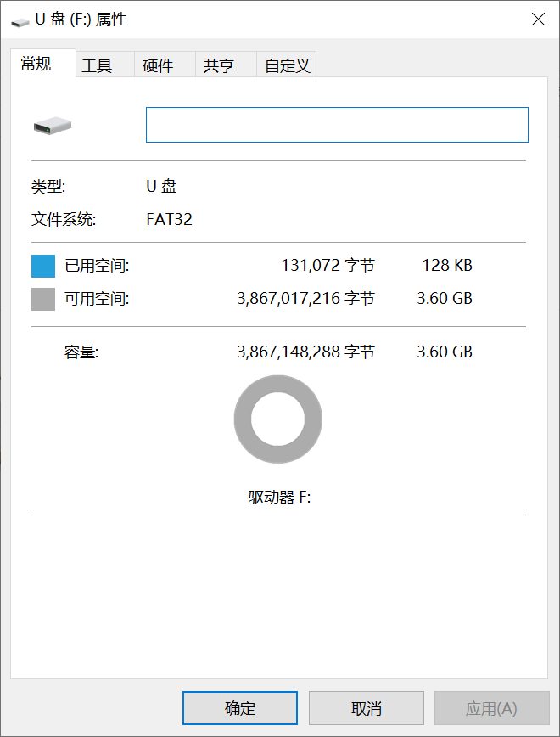
Task: Click the 类型 value U 盘
Action: [x=161, y=187]
